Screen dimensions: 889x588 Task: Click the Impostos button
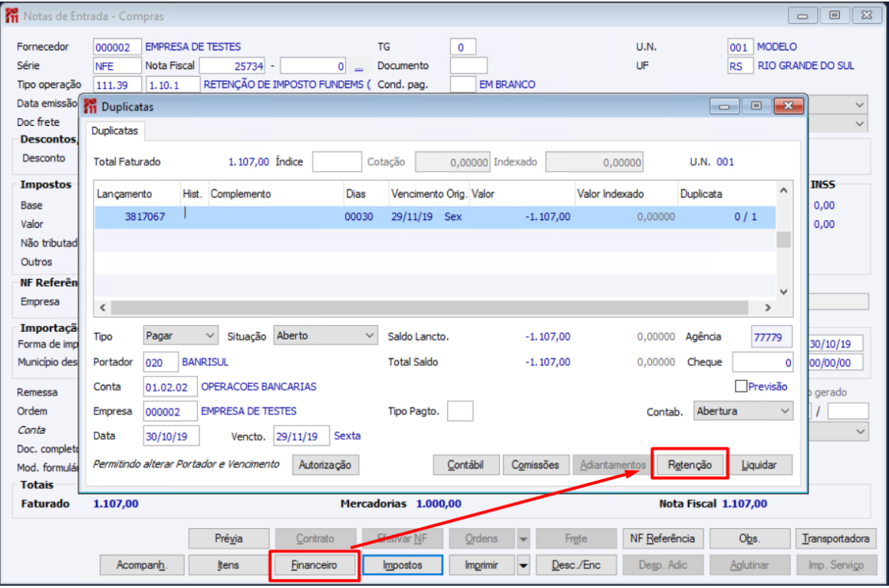coord(403,565)
